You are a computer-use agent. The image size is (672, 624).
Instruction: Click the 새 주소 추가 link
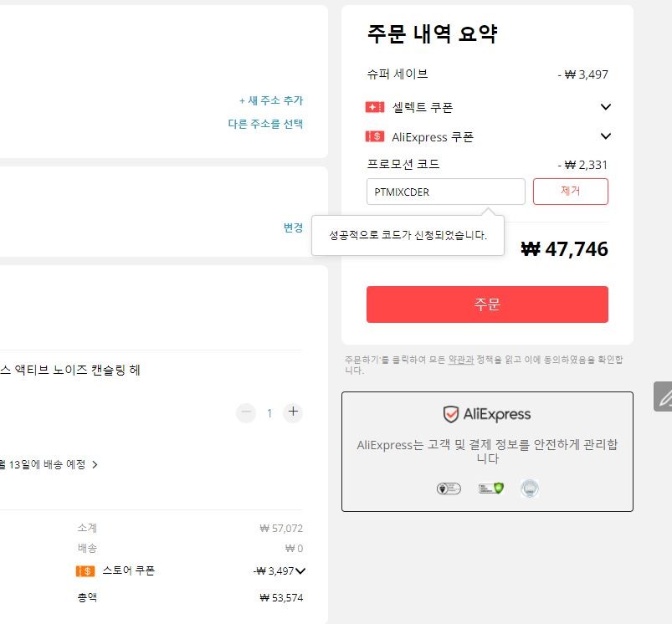[271, 100]
